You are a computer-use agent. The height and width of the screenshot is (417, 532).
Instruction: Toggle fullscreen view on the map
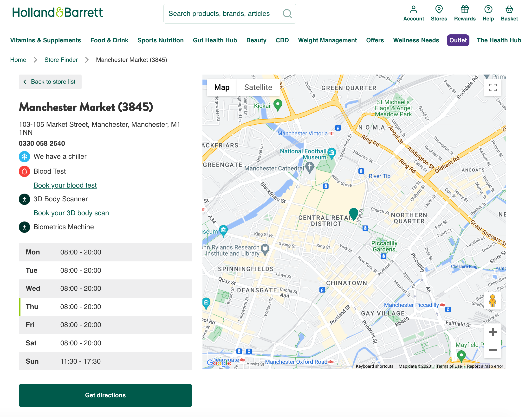click(493, 87)
